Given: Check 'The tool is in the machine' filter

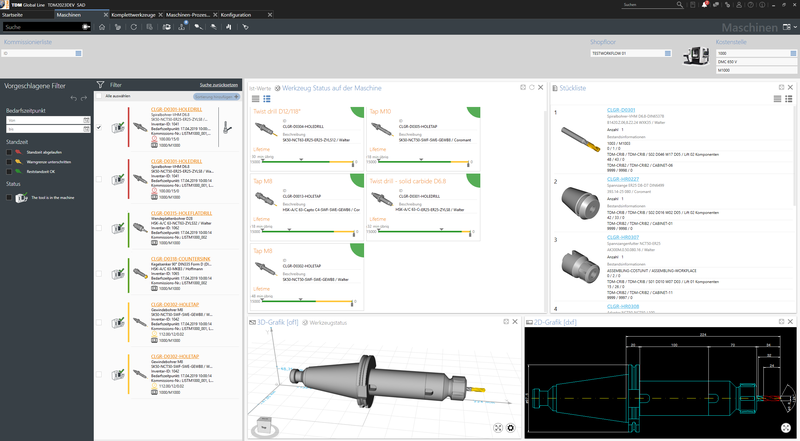Looking at the screenshot, I should pyautogui.click(x=8, y=196).
